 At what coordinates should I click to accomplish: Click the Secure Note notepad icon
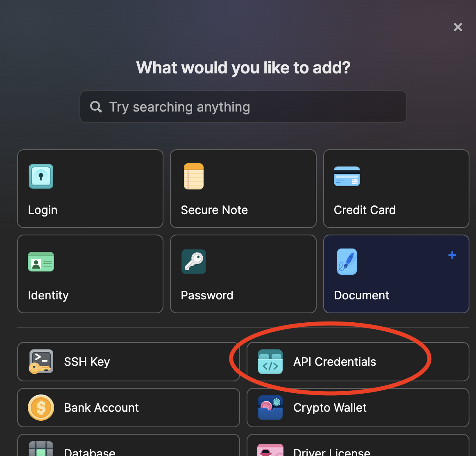pyautogui.click(x=194, y=176)
